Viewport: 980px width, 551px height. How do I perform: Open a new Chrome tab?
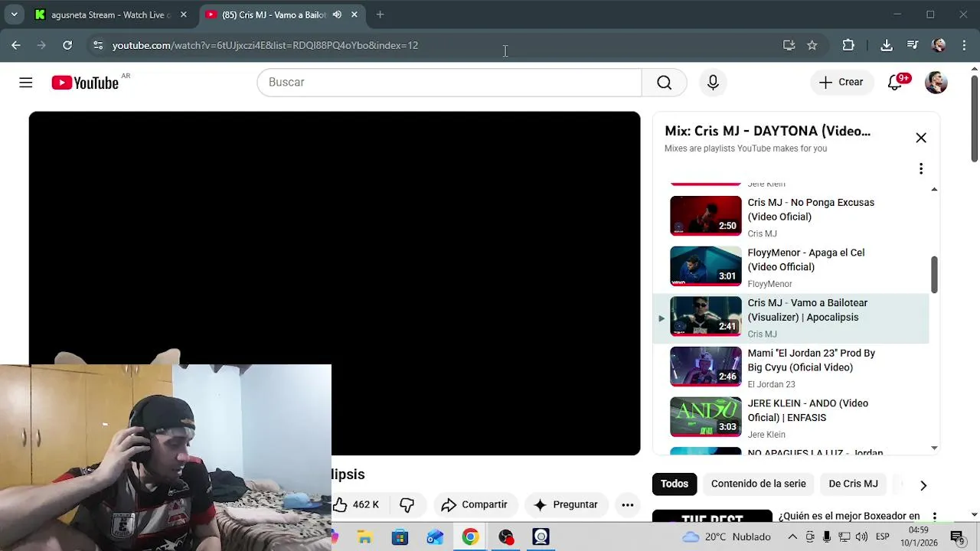(380, 15)
